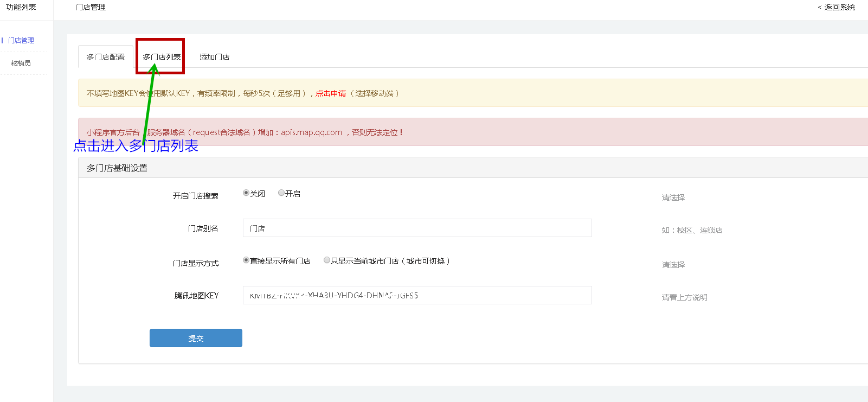This screenshot has height=402, width=868.
Task: Click into the 腾讯地图KEY input field
Action: click(x=417, y=296)
